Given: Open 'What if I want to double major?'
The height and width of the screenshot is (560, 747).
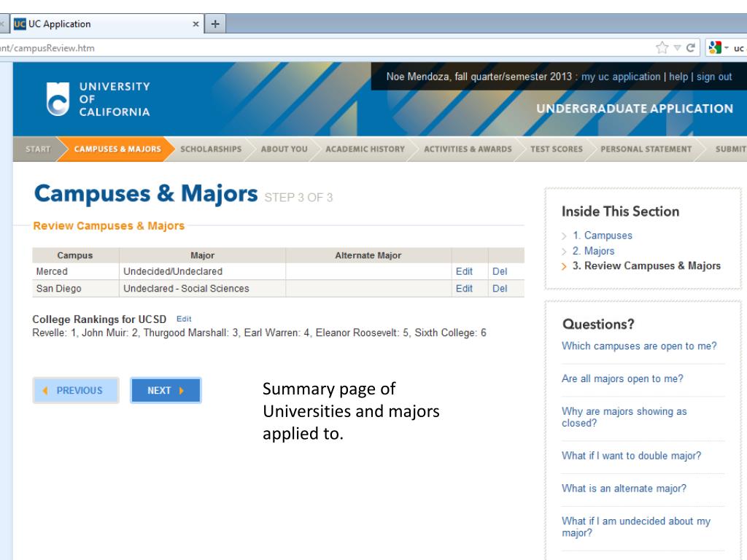Looking at the screenshot, I should (x=631, y=456).
